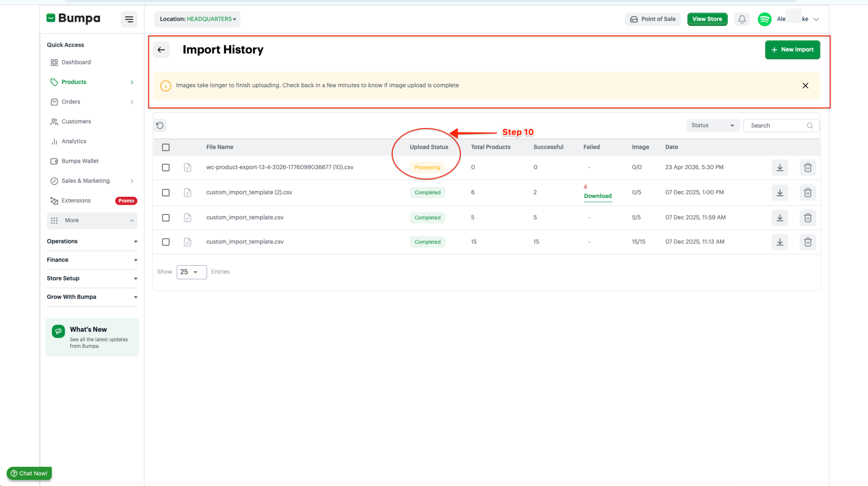Screen dimensions: 868x486
Task: Tick the custom_import_template (2).csv checkbox
Action: pos(166,193)
